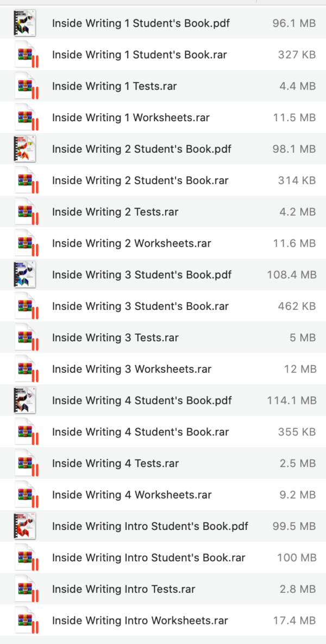The image size is (326, 644).
Task: Select the Inside Writing 2 Student's Book PDF thumbnail
Action: pyautogui.click(x=25, y=149)
